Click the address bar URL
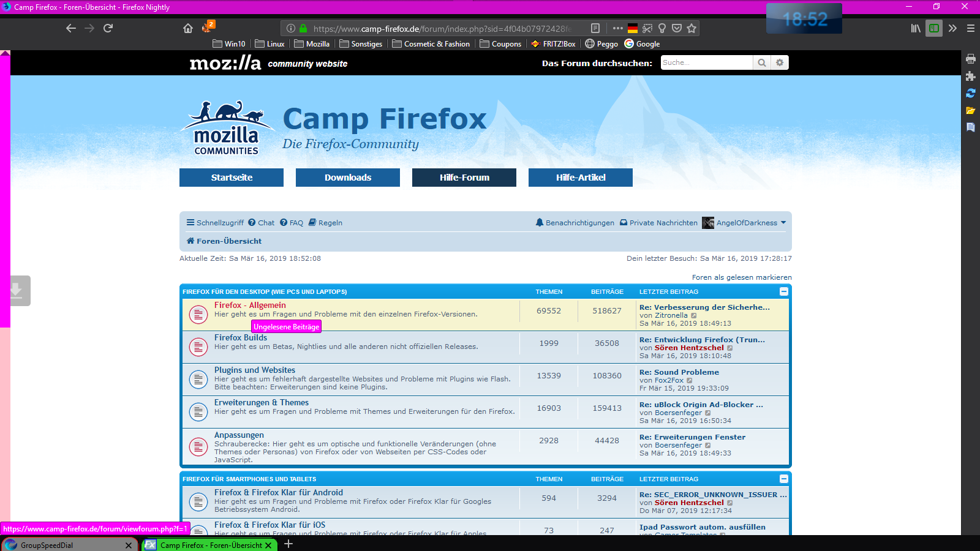 point(442,29)
